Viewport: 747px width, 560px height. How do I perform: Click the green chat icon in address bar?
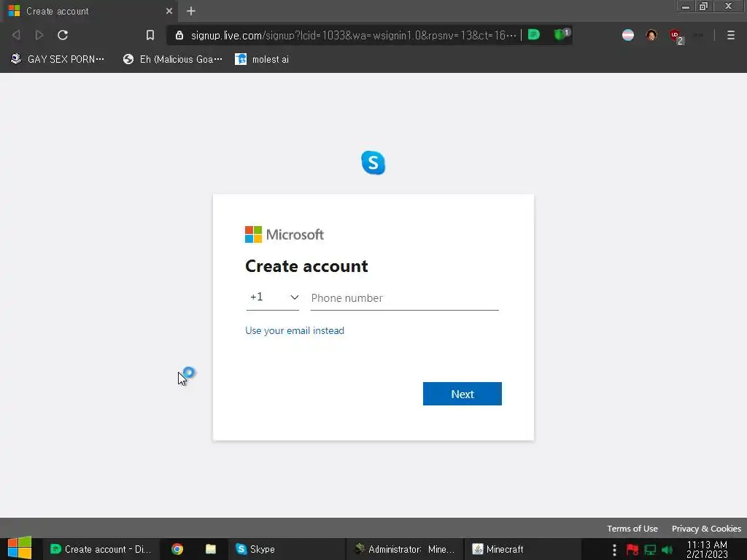pyautogui.click(x=534, y=35)
